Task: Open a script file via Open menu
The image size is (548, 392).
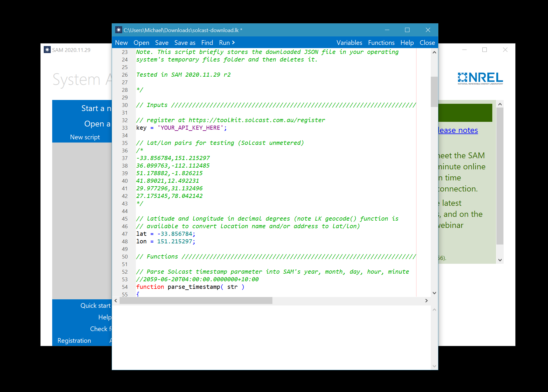Action: (141, 43)
